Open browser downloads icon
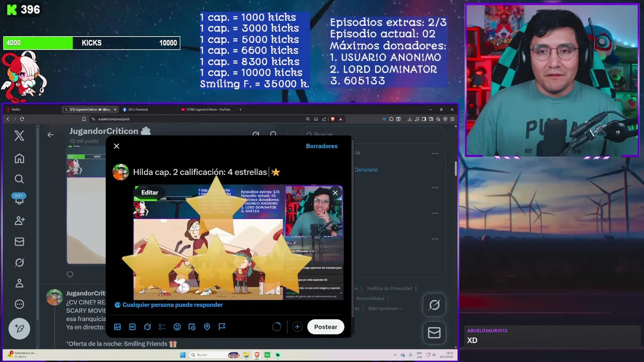This screenshot has height=362, width=644. (410, 119)
